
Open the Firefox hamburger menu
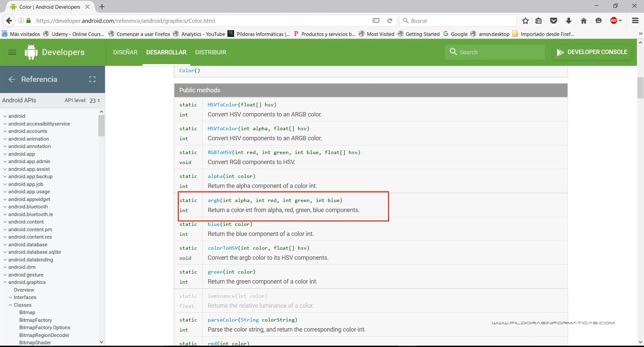pyautogui.click(x=635, y=21)
